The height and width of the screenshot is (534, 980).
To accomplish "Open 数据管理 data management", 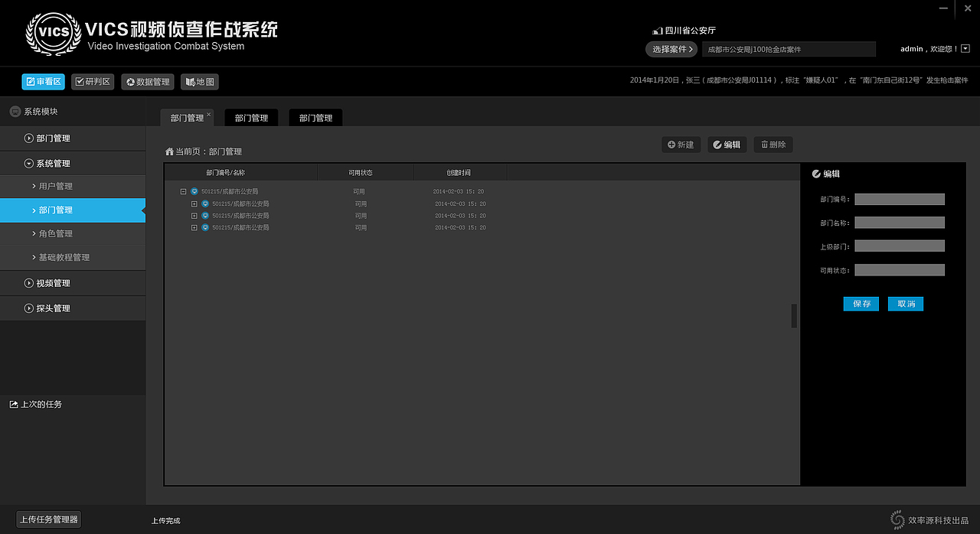I will (148, 82).
